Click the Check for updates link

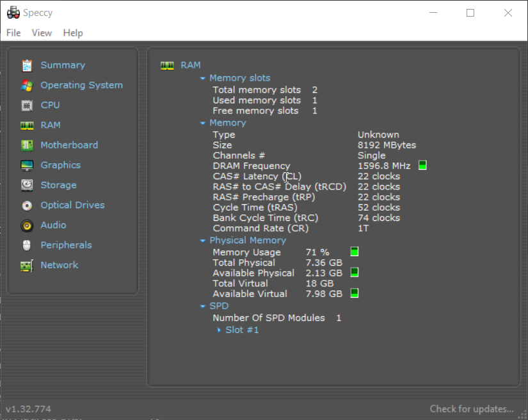471,409
